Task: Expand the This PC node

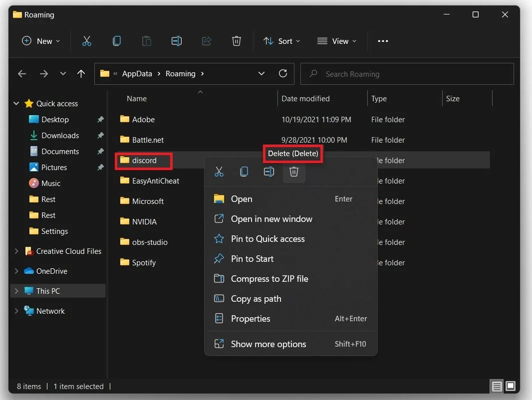Action: [16, 291]
